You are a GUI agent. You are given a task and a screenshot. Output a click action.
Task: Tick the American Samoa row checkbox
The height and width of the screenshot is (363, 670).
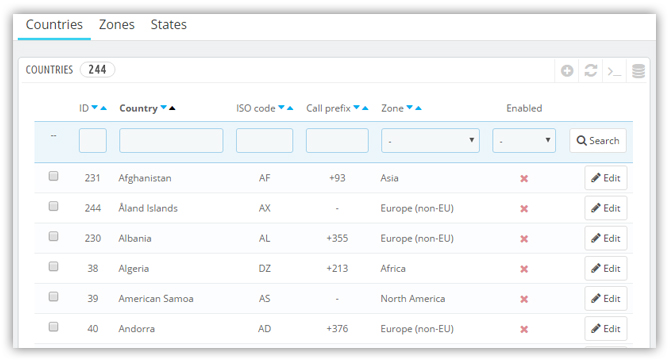point(53,296)
